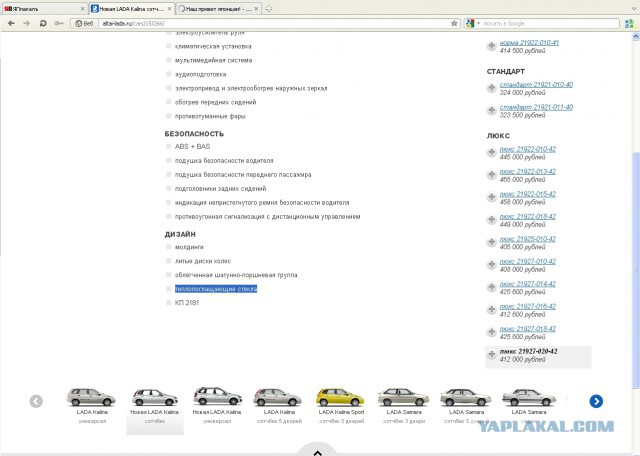Open the люкс 21925-010-42 link
Image resolution: width=640 pixels, height=456 pixels.
[527, 239]
